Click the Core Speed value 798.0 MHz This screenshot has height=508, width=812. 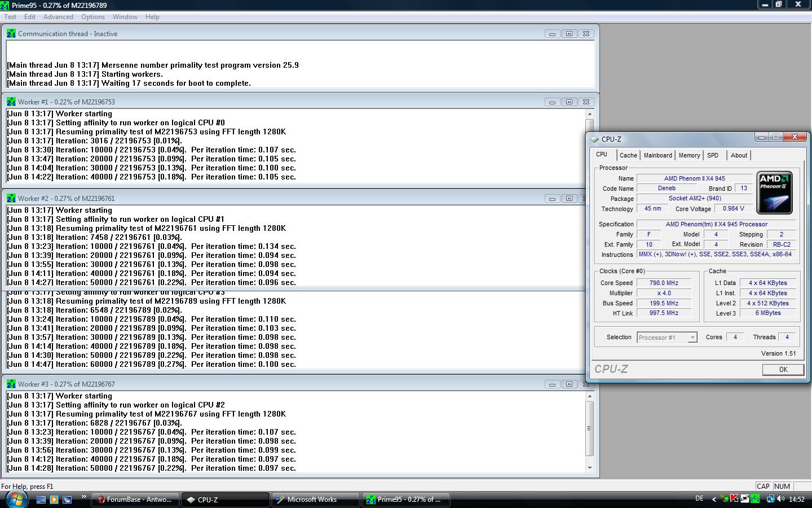coord(664,283)
